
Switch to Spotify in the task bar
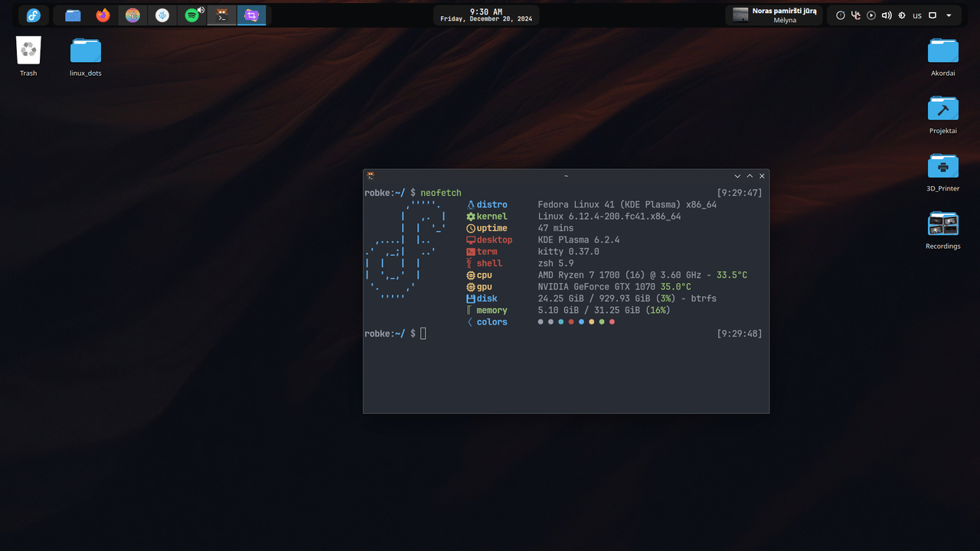[x=192, y=15]
